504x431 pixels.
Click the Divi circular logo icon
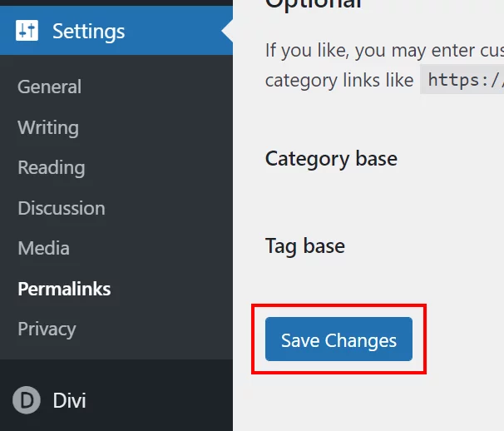coord(27,400)
